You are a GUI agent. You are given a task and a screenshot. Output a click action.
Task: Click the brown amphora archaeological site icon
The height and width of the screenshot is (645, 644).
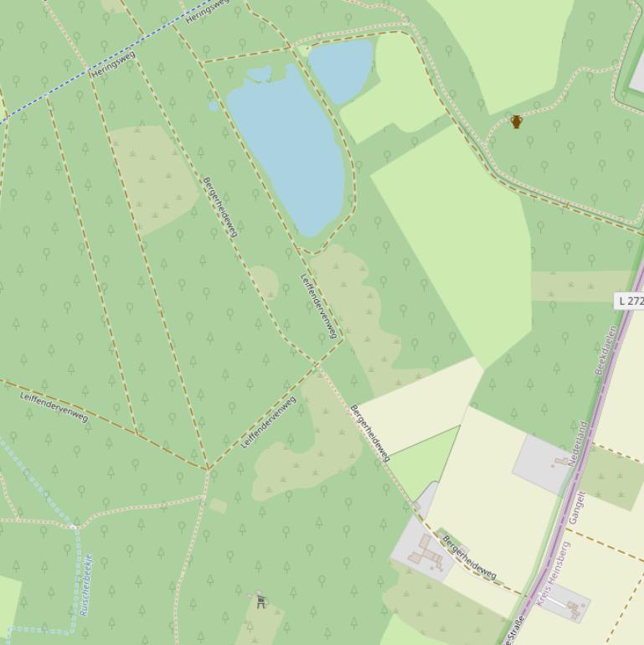coord(516,121)
